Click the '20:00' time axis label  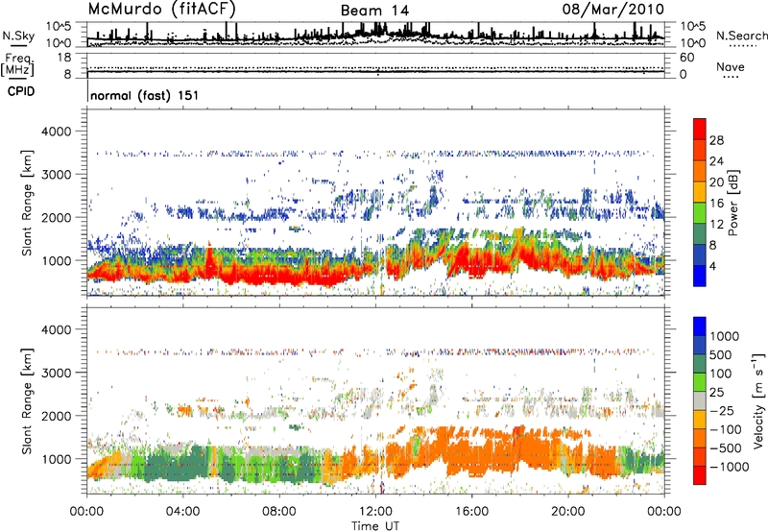click(x=567, y=512)
